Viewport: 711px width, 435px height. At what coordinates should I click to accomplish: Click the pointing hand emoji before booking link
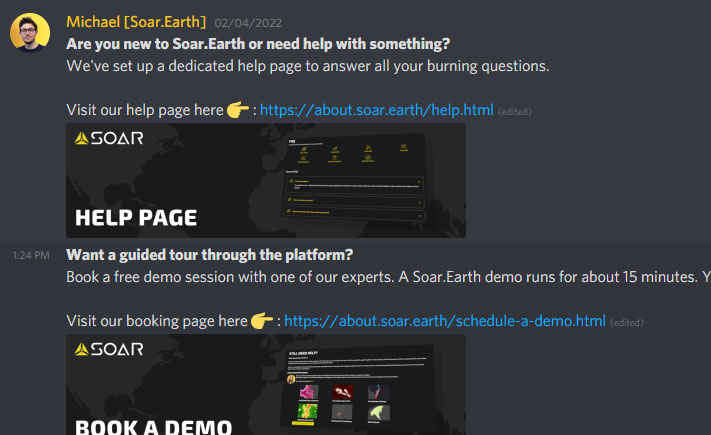click(x=262, y=321)
